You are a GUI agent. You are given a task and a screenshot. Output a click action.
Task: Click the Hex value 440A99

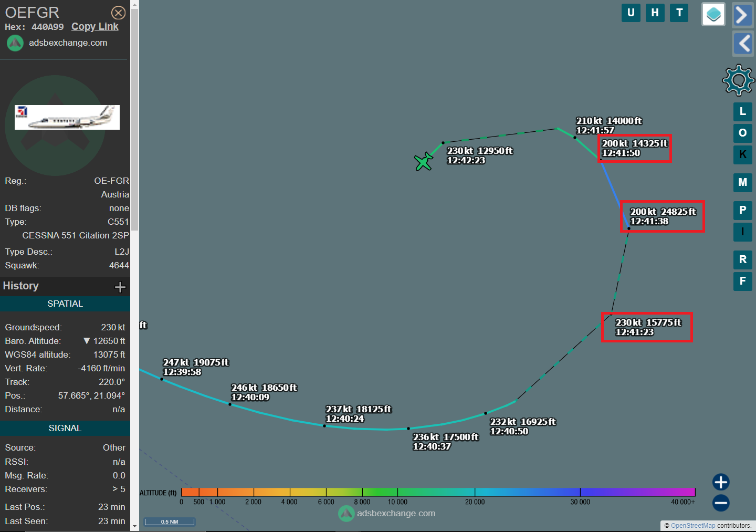pos(48,27)
